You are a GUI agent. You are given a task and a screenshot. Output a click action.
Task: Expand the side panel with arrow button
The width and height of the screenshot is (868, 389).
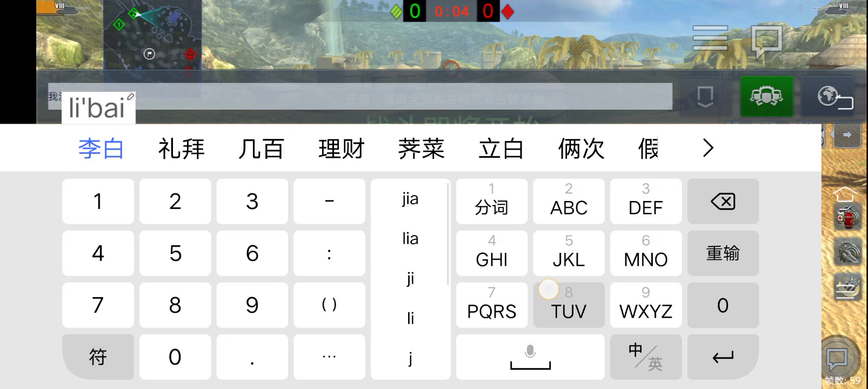coord(846,135)
